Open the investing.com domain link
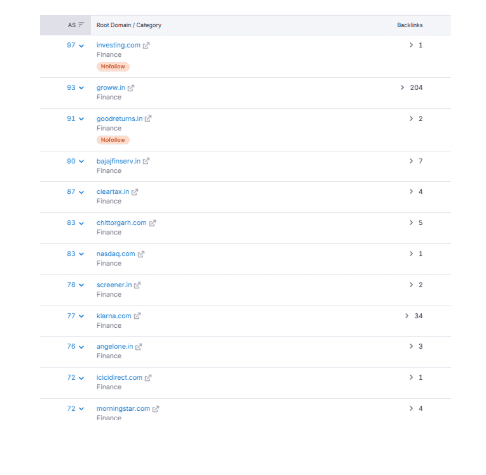This screenshot has width=486, height=475. [x=118, y=45]
